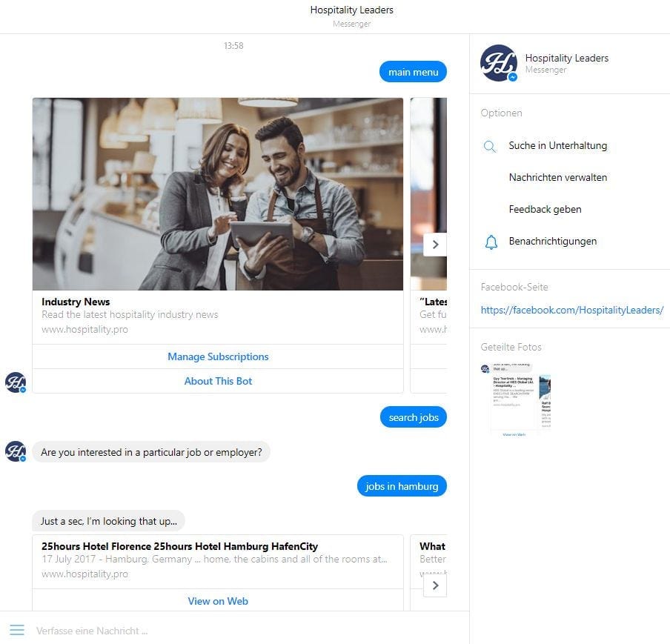Click the 'Geteilte Fotos' section heading
The width and height of the screenshot is (670, 644).
[511, 347]
